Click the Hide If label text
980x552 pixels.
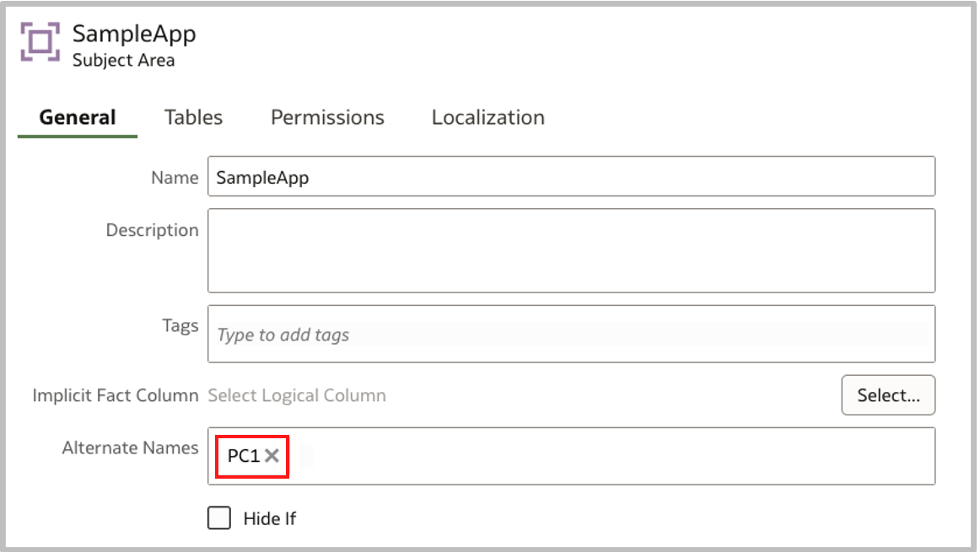(x=270, y=518)
